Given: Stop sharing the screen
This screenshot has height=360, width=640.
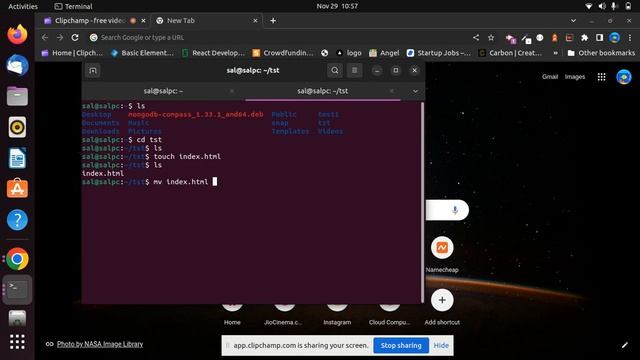Looking at the screenshot, I should [401, 345].
